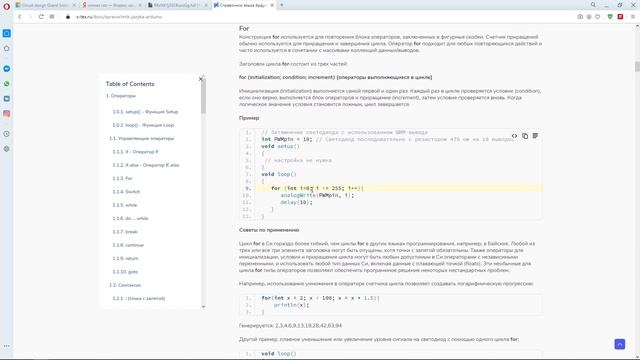Switch to the third browser tab

click(x=177, y=5)
